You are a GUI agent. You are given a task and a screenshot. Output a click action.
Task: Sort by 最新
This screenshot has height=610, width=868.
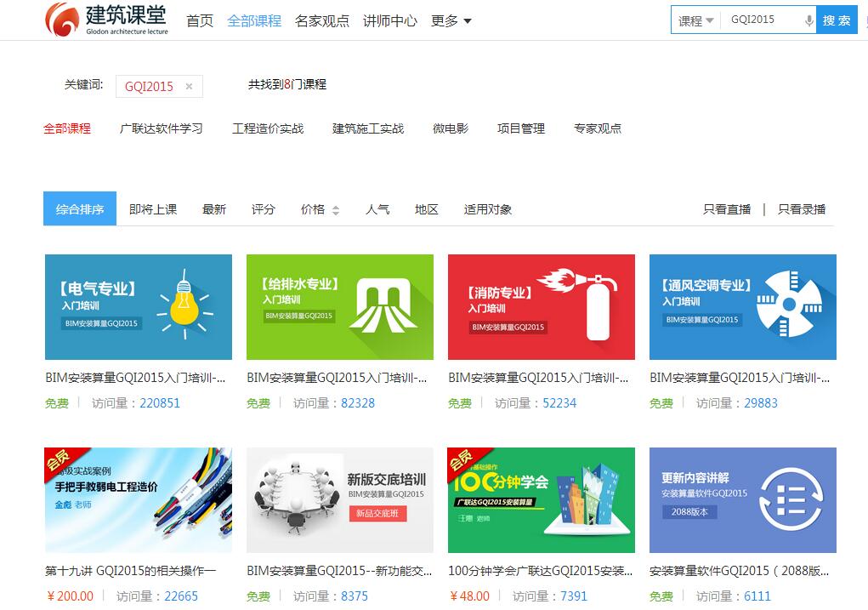[x=214, y=209]
